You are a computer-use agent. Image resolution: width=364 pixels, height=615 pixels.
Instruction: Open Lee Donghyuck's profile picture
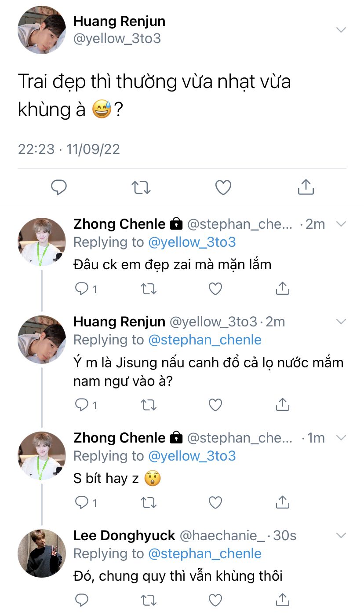(x=41, y=553)
